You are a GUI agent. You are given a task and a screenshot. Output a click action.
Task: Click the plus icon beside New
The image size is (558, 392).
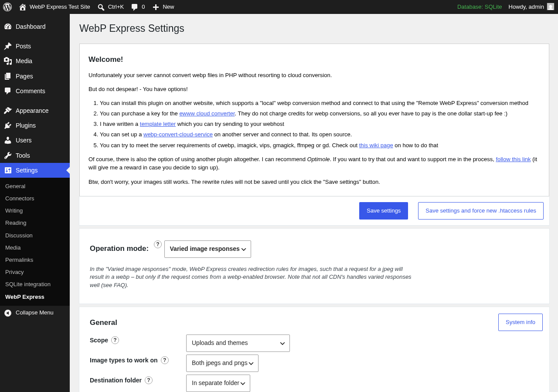(156, 7)
